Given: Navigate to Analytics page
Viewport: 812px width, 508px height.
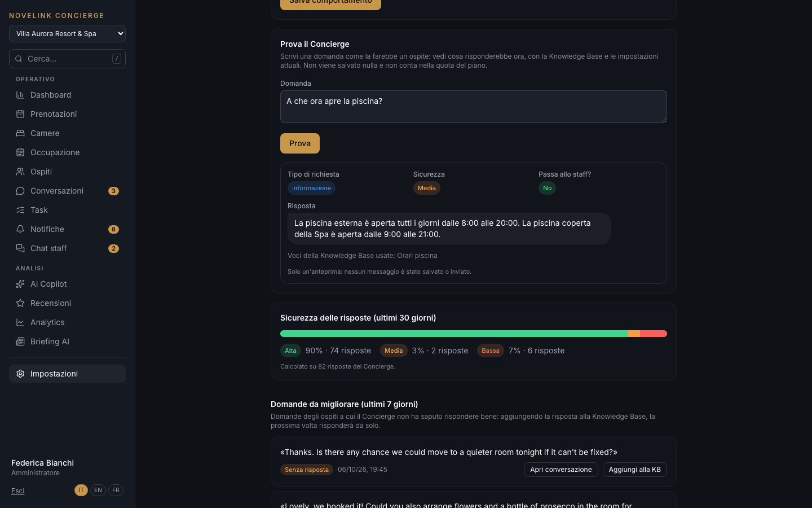Looking at the screenshot, I should (x=67, y=322).
